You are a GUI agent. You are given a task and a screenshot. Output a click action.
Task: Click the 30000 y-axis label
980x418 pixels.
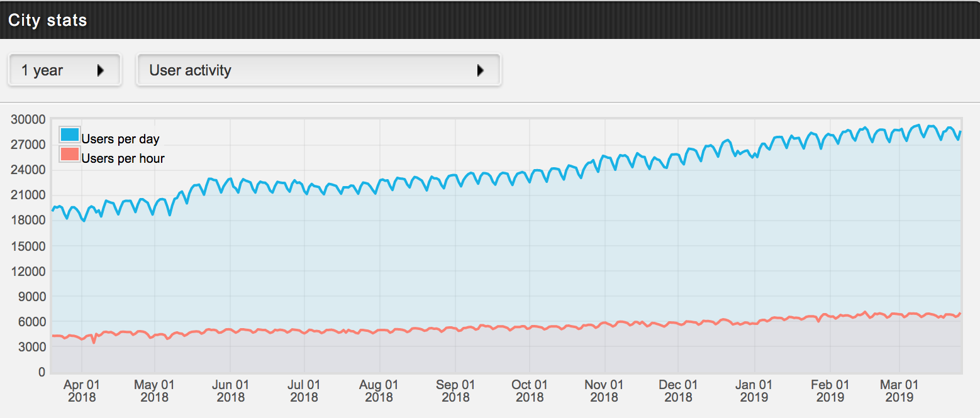point(29,119)
